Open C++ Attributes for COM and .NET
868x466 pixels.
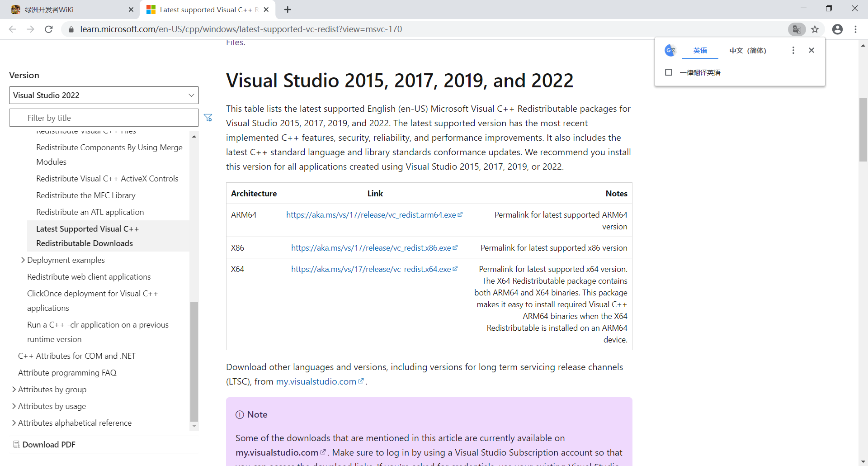[x=77, y=356]
